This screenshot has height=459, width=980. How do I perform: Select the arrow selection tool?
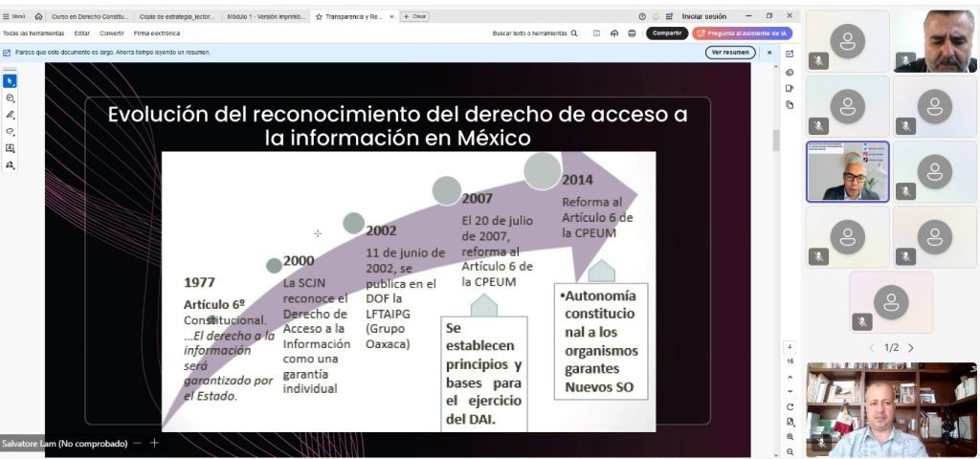(11, 81)
